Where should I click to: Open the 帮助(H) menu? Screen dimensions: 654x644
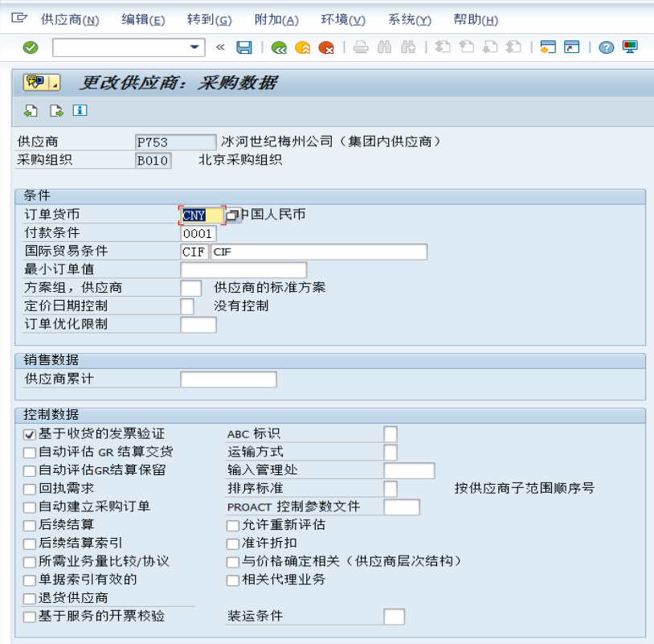476,19
